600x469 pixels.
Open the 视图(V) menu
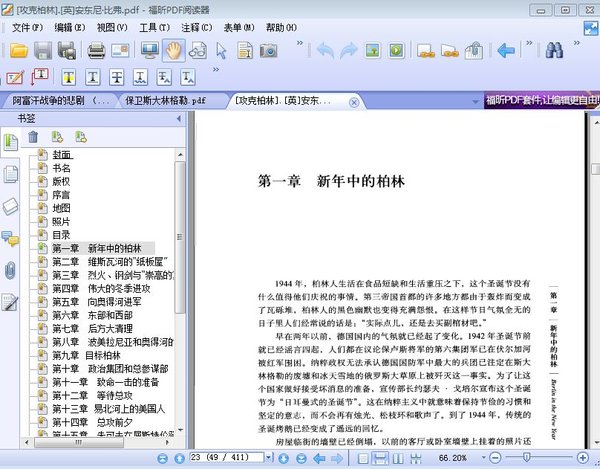point(112,28)
